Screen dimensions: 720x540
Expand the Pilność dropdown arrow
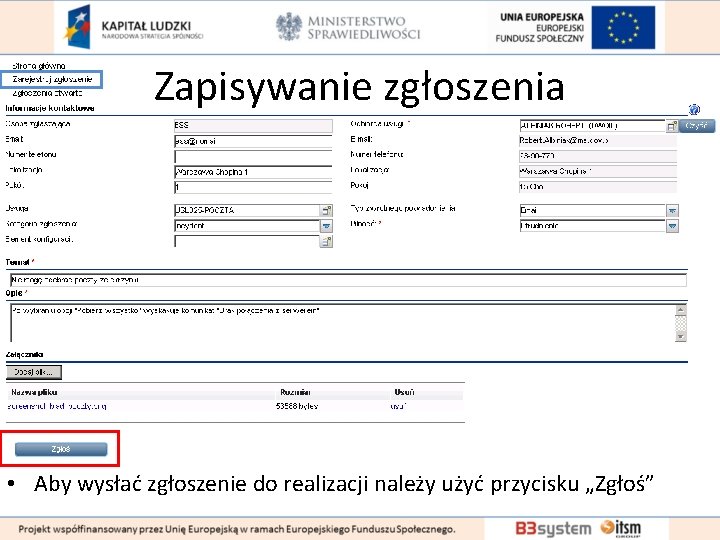coord(672,226)
